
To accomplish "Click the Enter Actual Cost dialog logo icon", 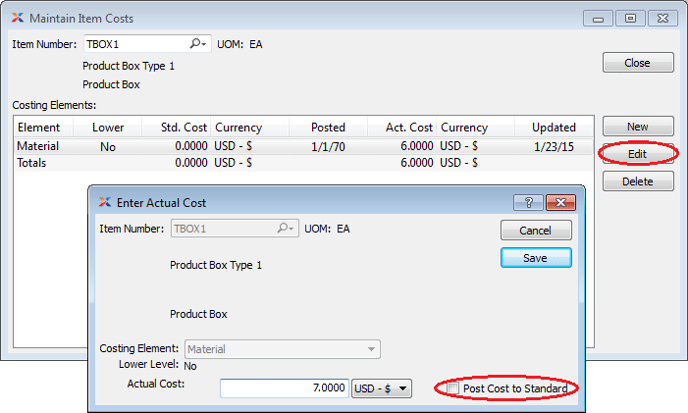I will click(x=103, y=202).
